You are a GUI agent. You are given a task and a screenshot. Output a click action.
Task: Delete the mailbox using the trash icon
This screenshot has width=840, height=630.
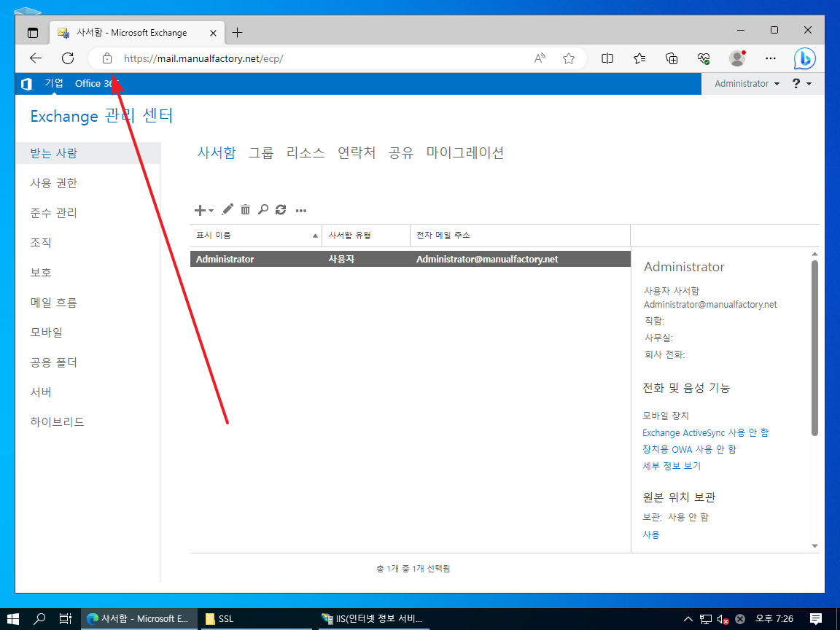pos(245,209)
